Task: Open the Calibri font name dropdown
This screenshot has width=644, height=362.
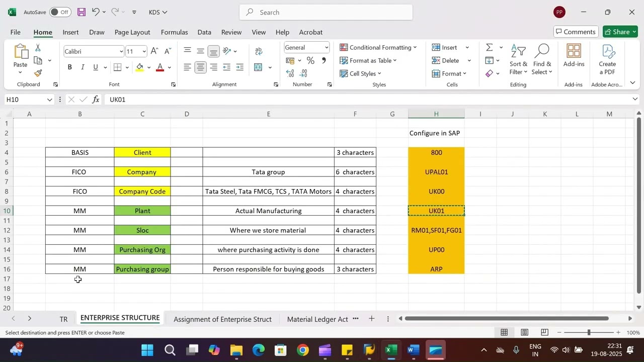Action: pos(121,51)
